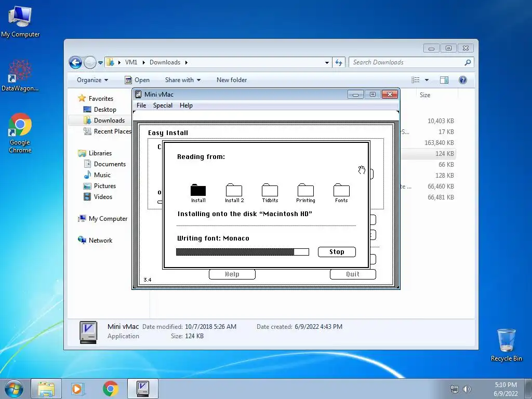Open the Videos library
Screen dimensions: 532x399
click(97, 196)
